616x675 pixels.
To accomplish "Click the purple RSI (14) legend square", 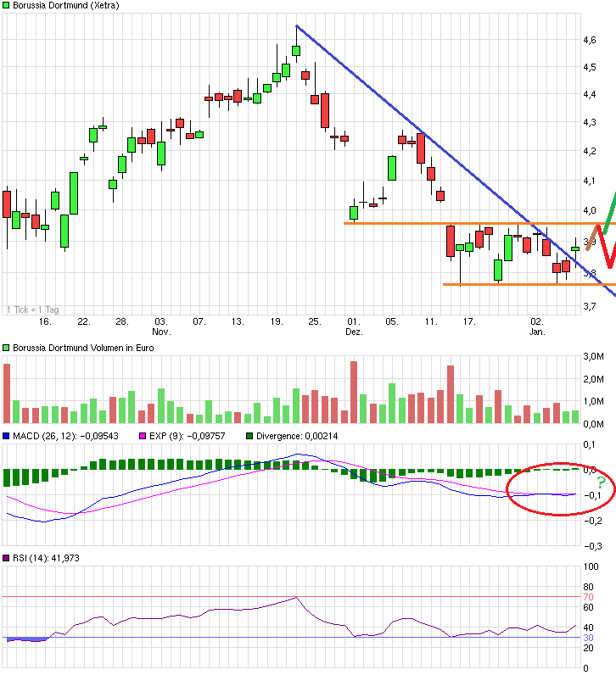I will click(x=6, y=558).
